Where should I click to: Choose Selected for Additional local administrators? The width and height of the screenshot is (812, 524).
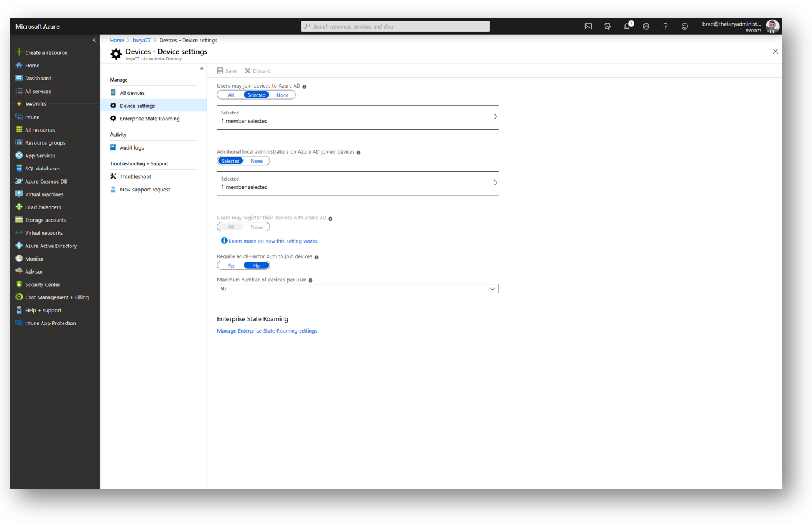pos(231,161)
